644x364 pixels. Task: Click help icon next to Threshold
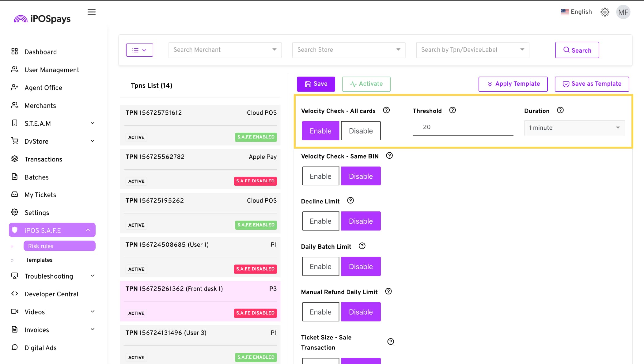(452, 110)
